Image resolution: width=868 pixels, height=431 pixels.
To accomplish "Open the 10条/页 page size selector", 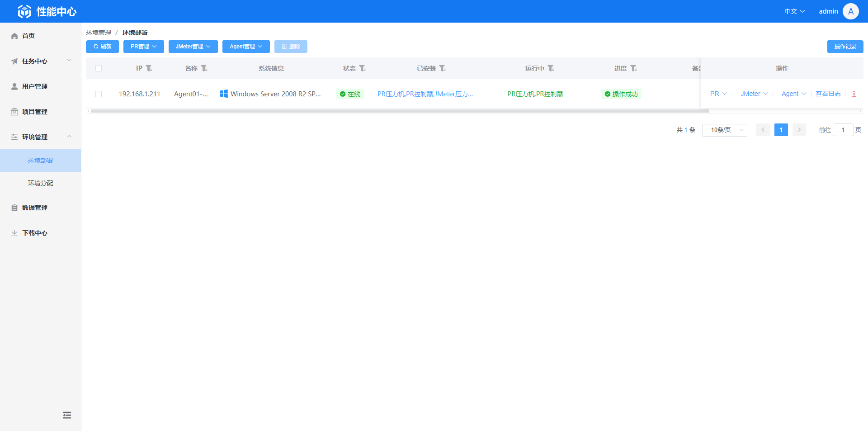I will 724,130.
